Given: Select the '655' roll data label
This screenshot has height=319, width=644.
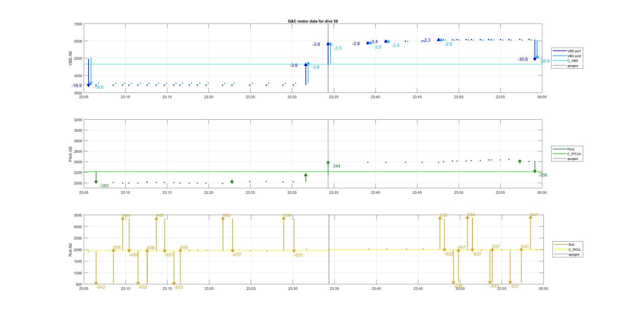Looking at the screenshot, I should pyautogui.click(x=117, y=248).
